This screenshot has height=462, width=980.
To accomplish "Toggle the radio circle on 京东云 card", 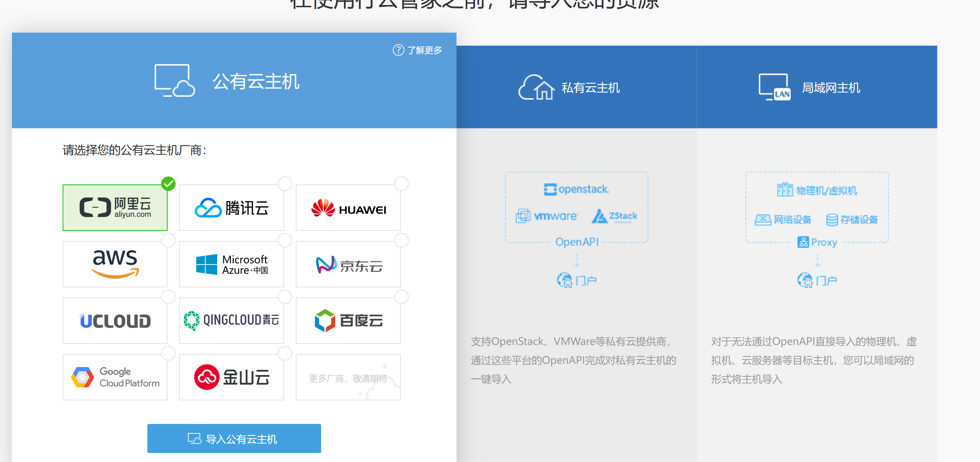I will 401,240.
